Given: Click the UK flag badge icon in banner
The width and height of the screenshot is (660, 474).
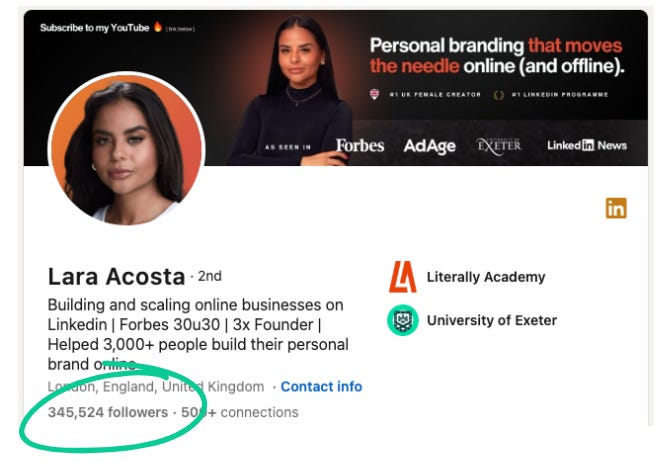Looking at the screenshot, I should (x=374, y=94).
